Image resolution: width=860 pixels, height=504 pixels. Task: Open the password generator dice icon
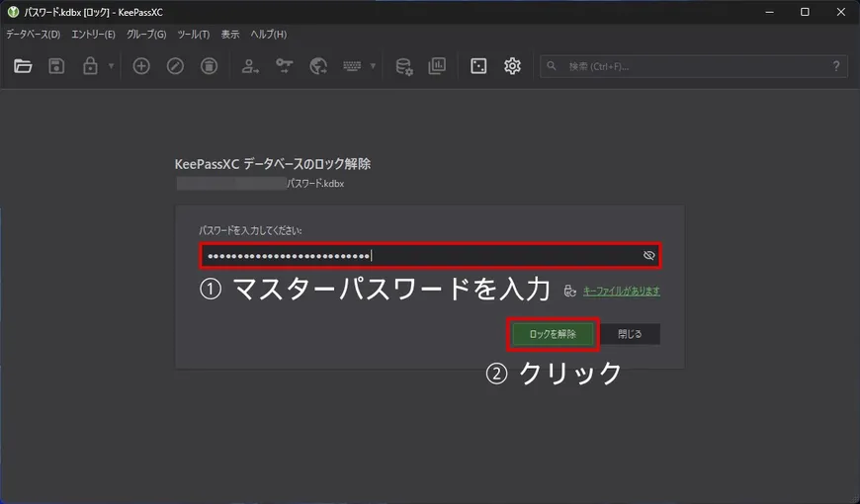point(478,66)
